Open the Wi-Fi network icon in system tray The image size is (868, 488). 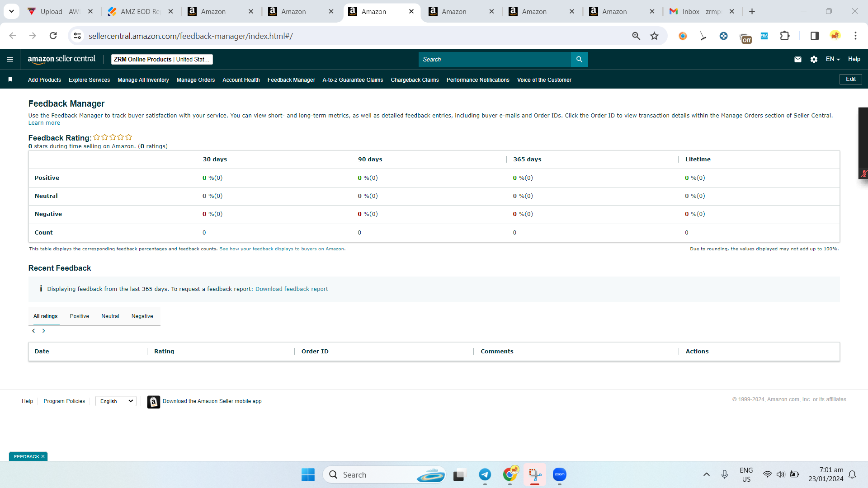pos(767,474)
